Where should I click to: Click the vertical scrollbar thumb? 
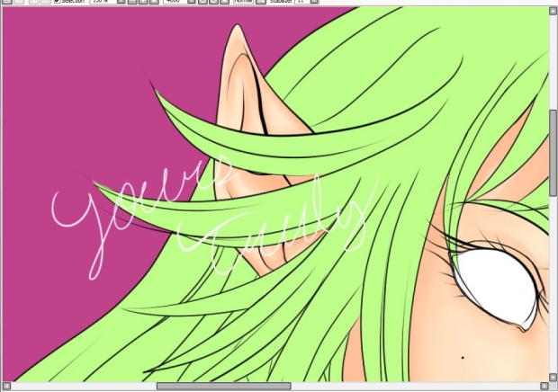[x=553, y=153]
